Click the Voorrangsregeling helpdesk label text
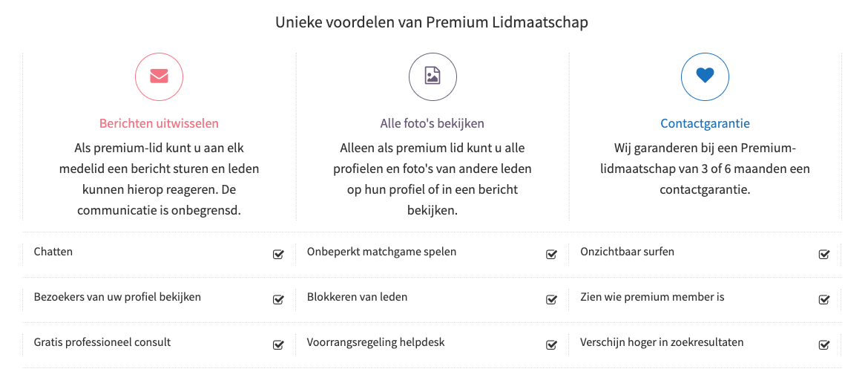 (x=375, y=342)
